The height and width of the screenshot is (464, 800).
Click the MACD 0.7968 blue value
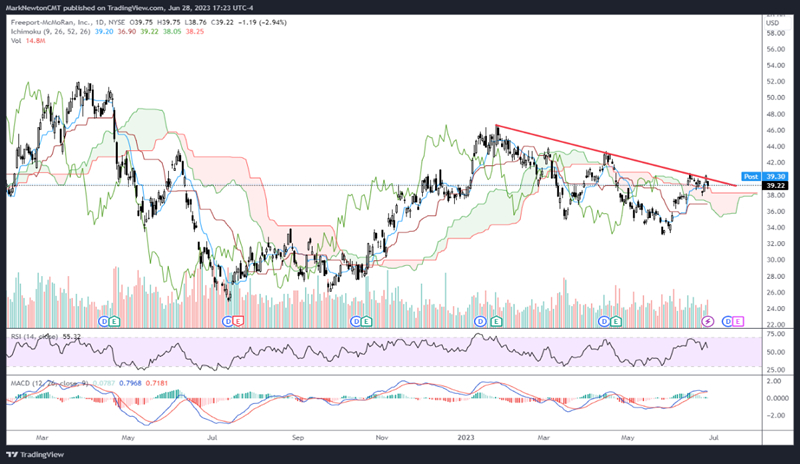click(x=131, y=383)
